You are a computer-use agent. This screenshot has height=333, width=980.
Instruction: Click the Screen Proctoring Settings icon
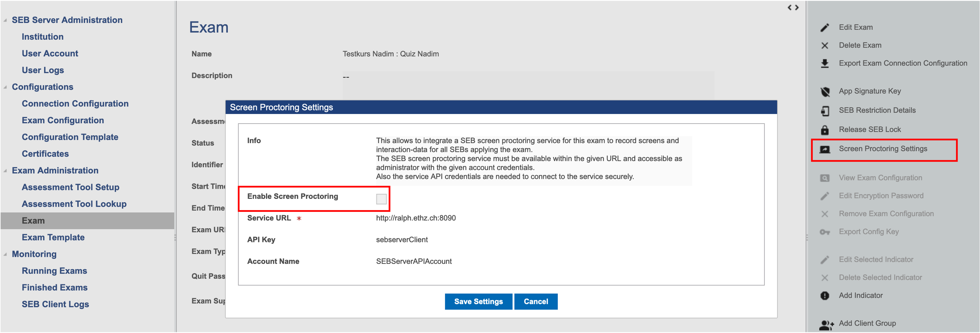[x=824, y=149]
